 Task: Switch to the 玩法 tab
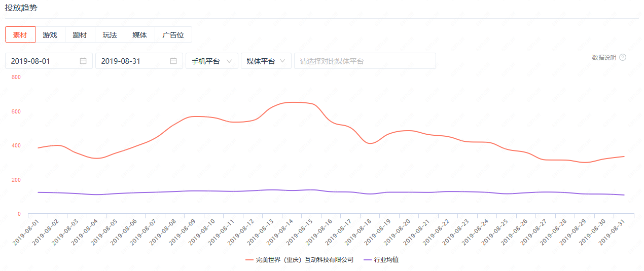(110, 34)
